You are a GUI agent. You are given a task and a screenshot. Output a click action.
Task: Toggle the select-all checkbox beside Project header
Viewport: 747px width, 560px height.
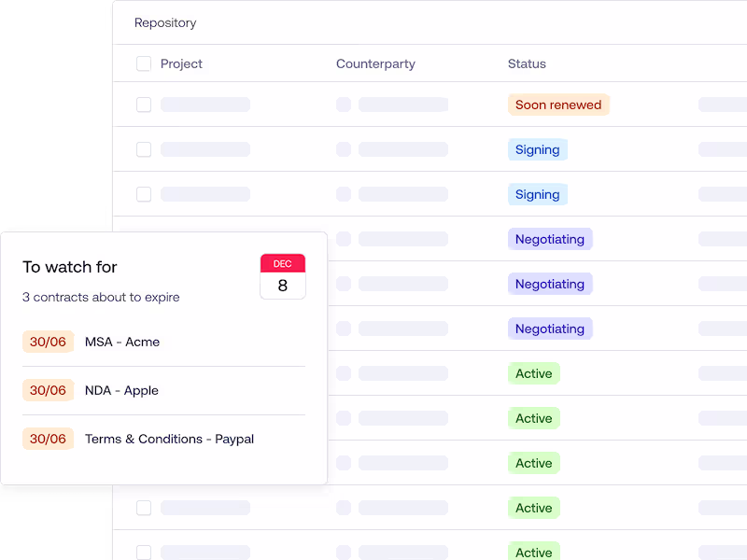pos(144,63)
